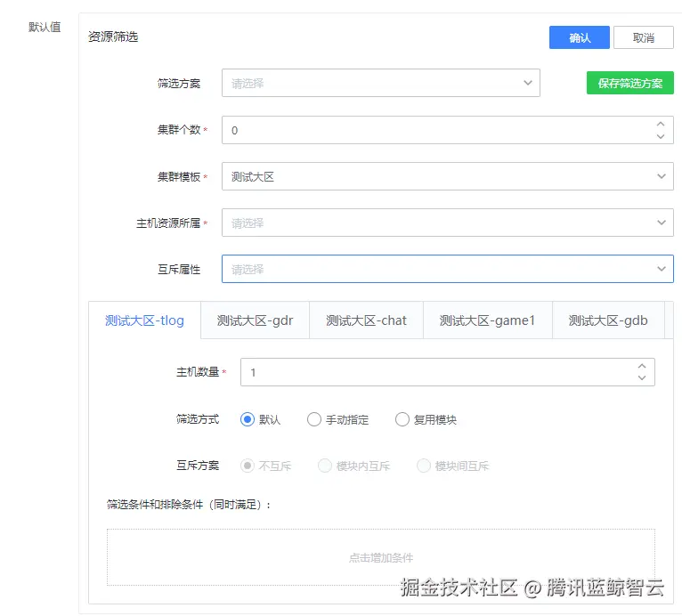Switch to the 测试大区-tlog tab
682x616 pixels.
pos(144,320)
